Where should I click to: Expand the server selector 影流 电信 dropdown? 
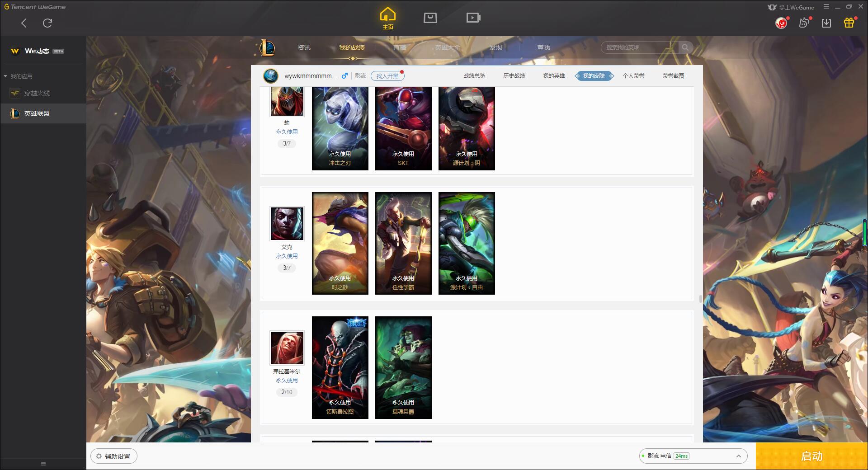(x=693, y=456)
